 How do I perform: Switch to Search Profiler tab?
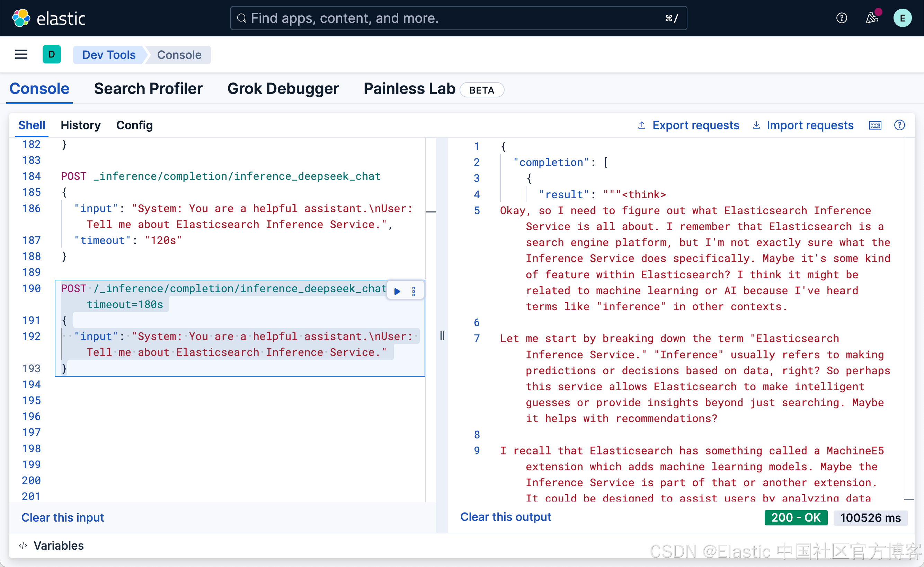point(148,89)
